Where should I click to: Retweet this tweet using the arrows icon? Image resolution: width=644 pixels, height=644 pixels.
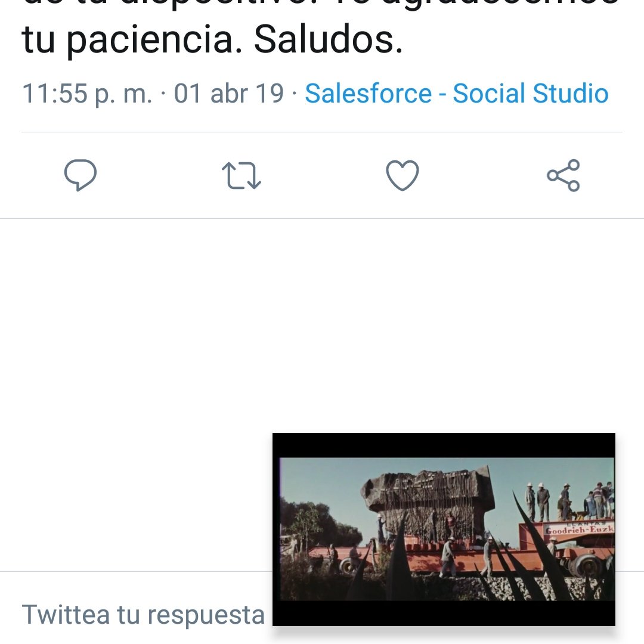(x=241, y=175)
